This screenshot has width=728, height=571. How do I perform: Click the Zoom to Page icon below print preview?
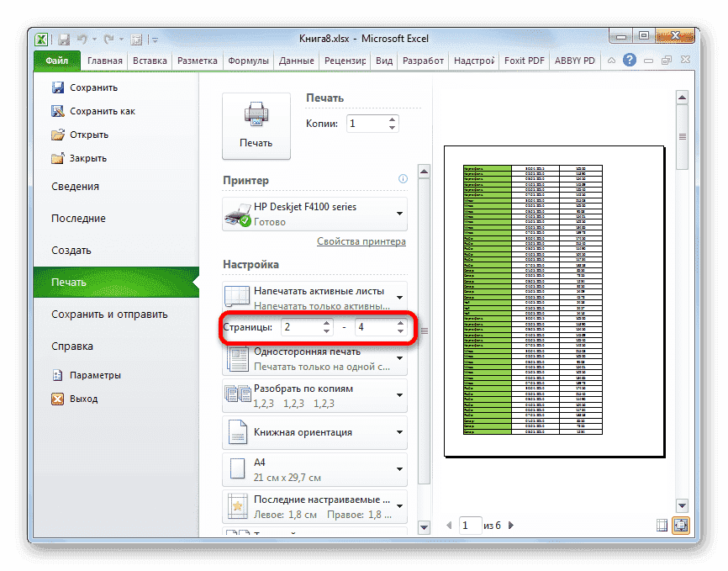pos(681,525)
